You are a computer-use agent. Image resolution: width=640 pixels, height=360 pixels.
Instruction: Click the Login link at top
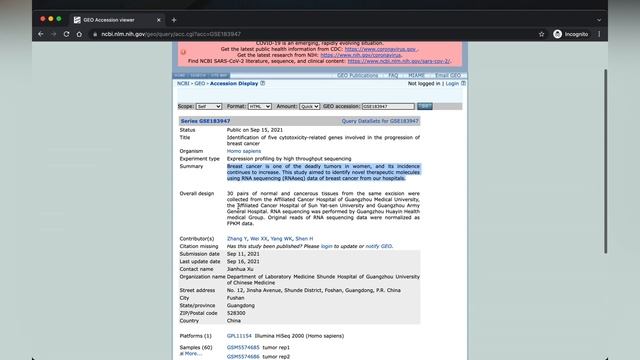tap(452, 83)
